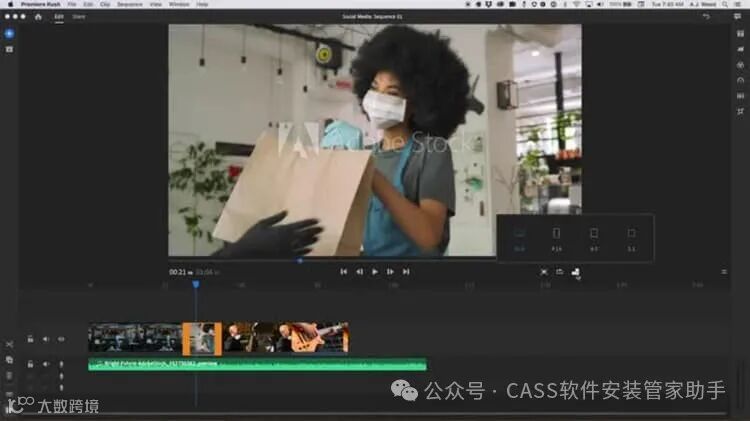Click the Undo arrow in the top bar
750x421 pixels.
706,17
